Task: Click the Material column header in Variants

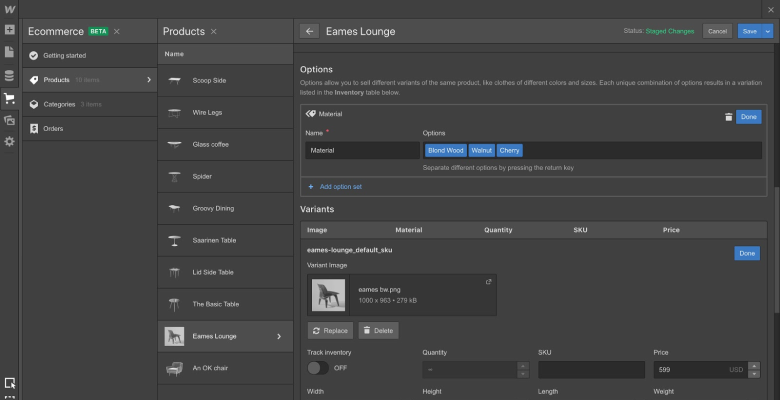Action: point(409,230)
